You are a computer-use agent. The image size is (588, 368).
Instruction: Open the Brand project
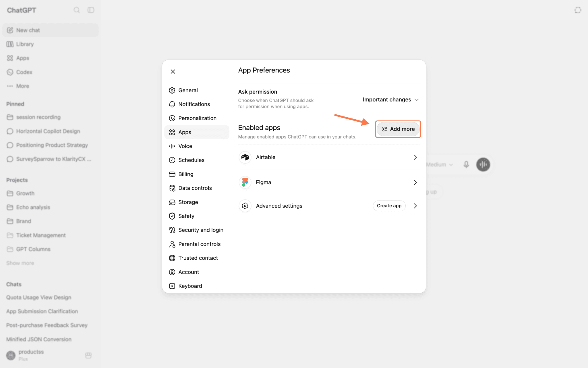50,221
